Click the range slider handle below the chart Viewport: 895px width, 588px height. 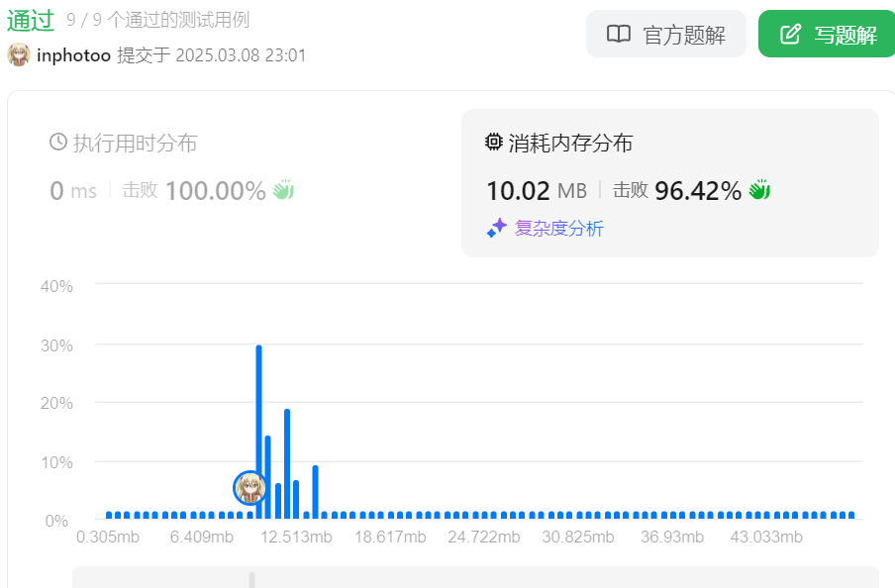(251, 579)
